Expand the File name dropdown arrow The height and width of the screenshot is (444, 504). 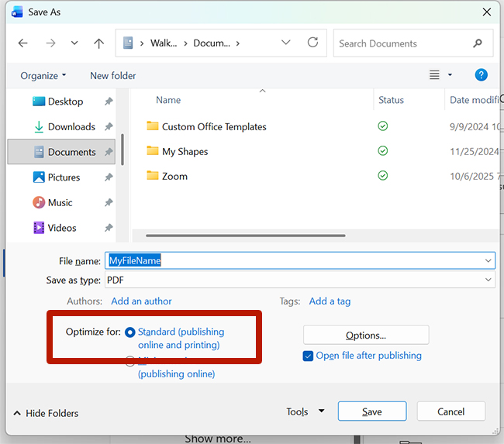488,260
